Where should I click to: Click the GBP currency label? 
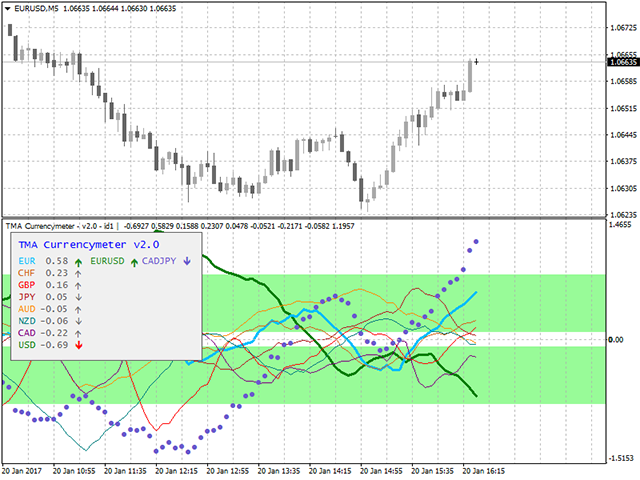[x=27, y=285]
